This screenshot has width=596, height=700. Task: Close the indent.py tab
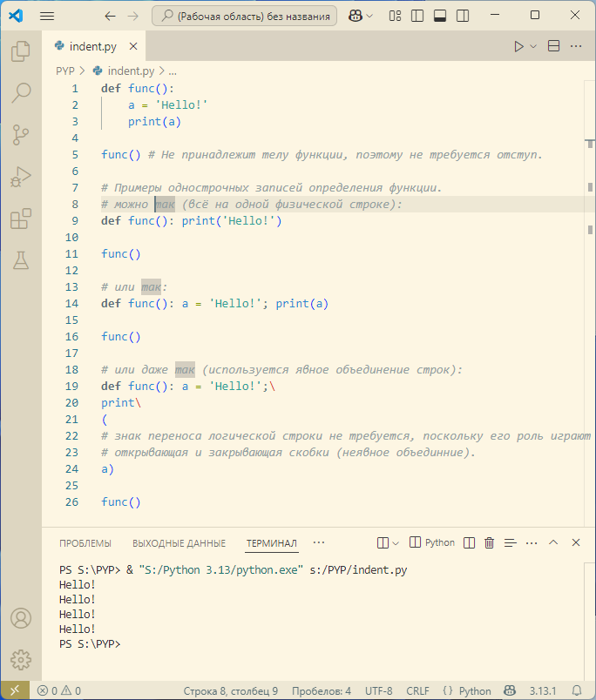[x=133, y=46]
